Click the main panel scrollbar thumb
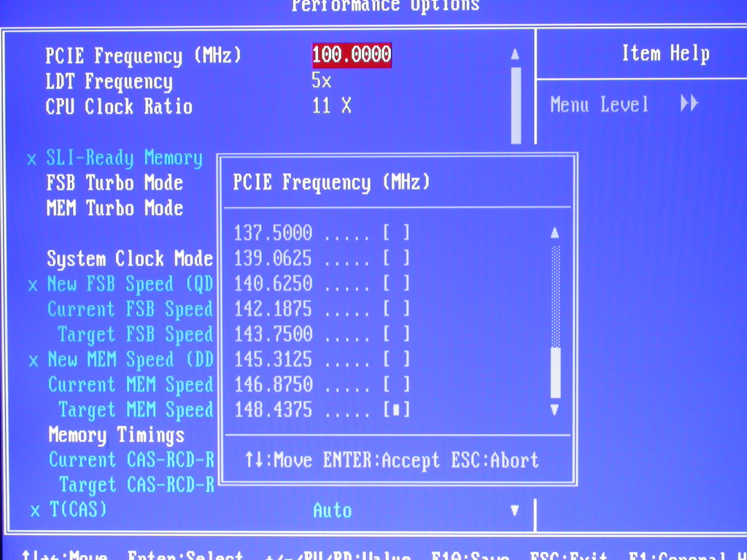The image size is (747, 560). [516, 105]
